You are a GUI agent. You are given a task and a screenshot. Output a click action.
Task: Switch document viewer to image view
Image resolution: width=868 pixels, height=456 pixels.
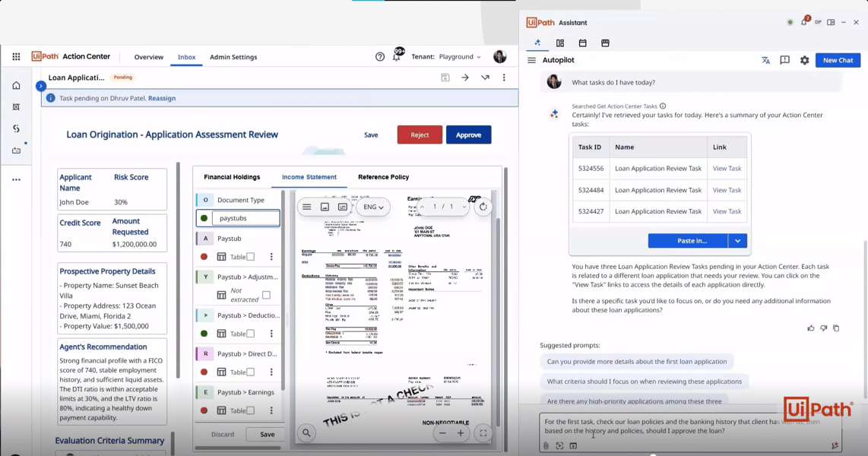point(325,207)
